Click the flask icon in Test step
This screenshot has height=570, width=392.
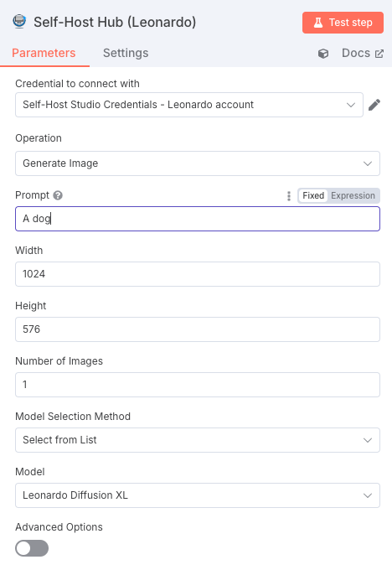point(318,23)
